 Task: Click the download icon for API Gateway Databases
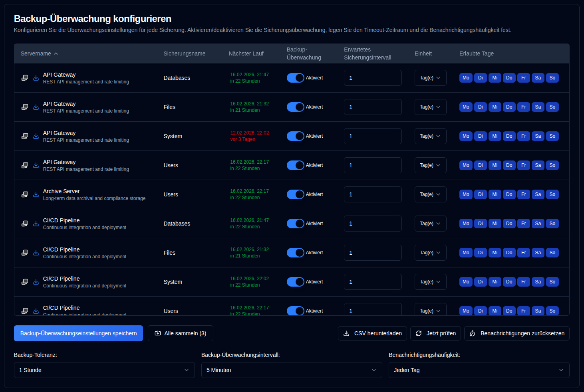coord(36,78)
